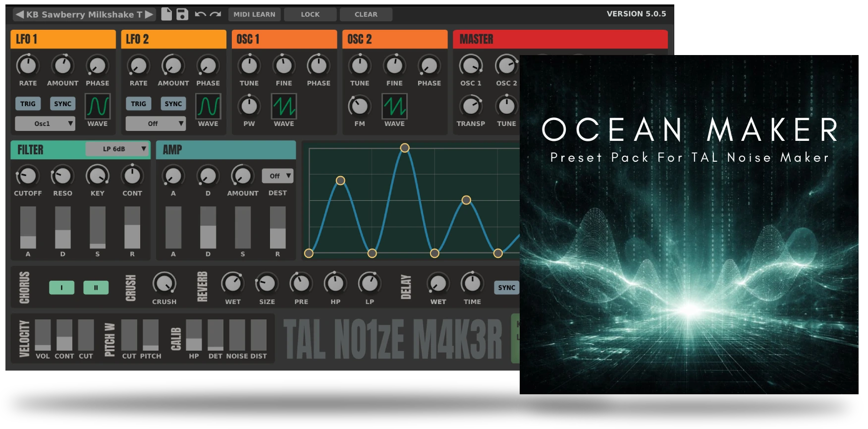Viewport: 868px width, 429px height.
Task: Click the OSC 1 FINE knob
Action: pos(284,65)
